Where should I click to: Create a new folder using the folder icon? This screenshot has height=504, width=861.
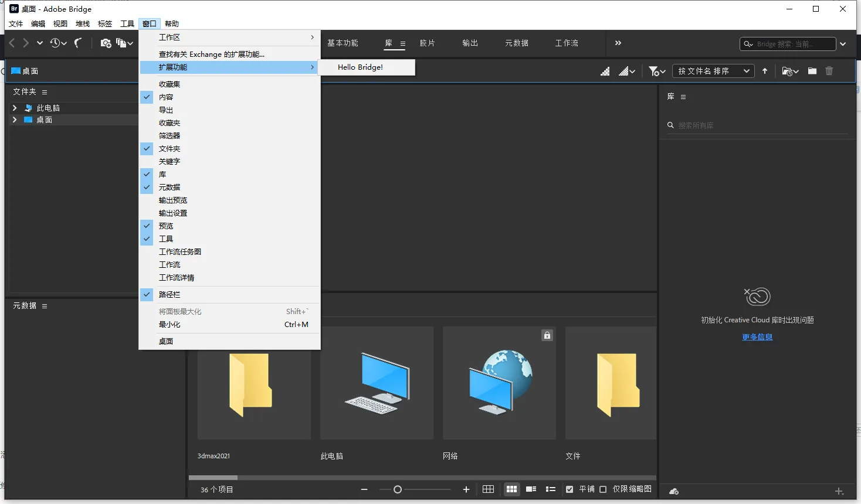812,71
